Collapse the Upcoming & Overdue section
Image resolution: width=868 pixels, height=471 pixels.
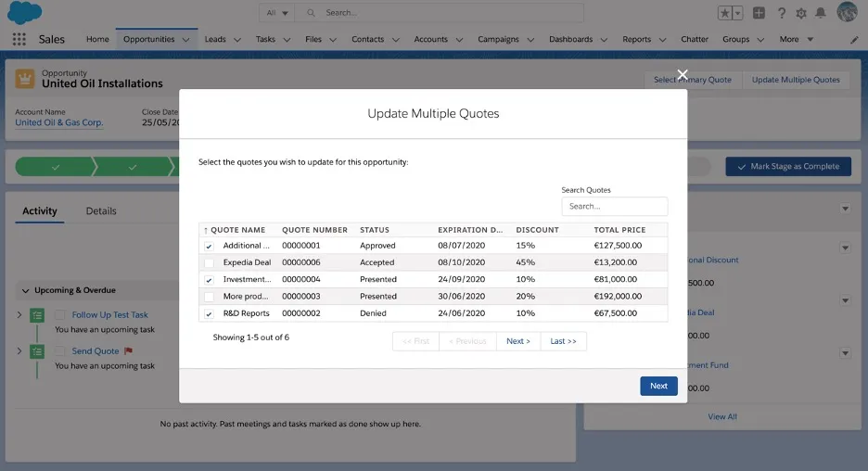pyautogui.click(x=25, y=290)
